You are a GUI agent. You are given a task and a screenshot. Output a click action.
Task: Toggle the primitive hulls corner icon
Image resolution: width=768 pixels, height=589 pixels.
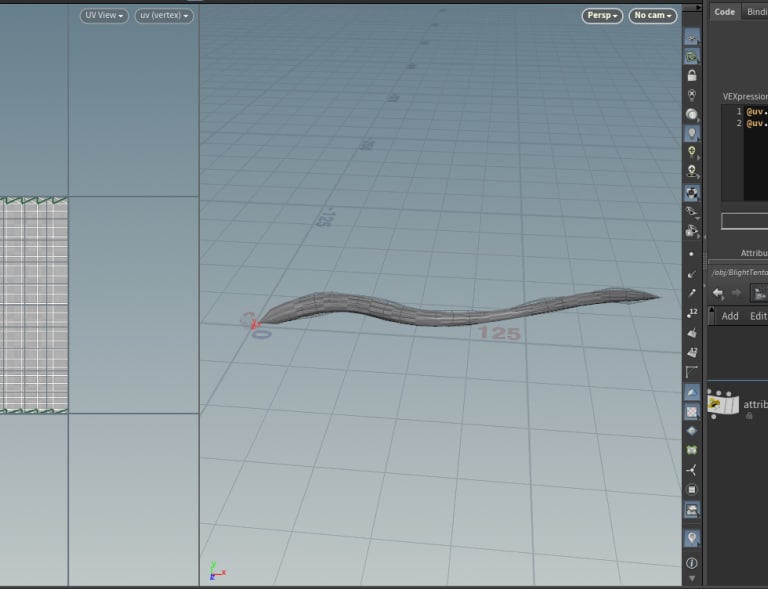point(692,373)
